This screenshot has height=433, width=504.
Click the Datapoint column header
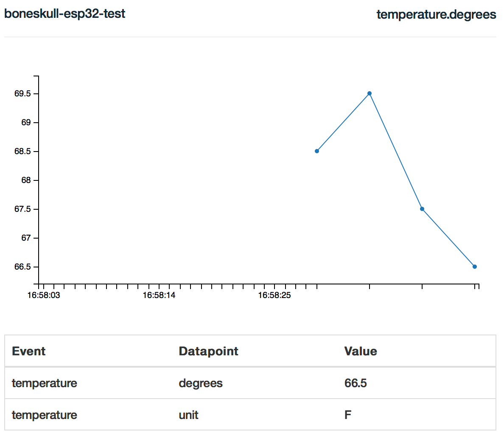coord(208,351)
